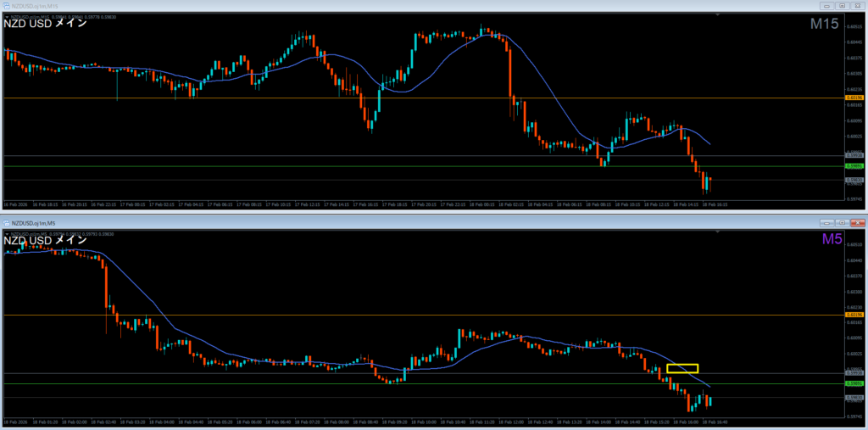
Task: Select the M15 timeframe label
Action: [x=824, y=24]
